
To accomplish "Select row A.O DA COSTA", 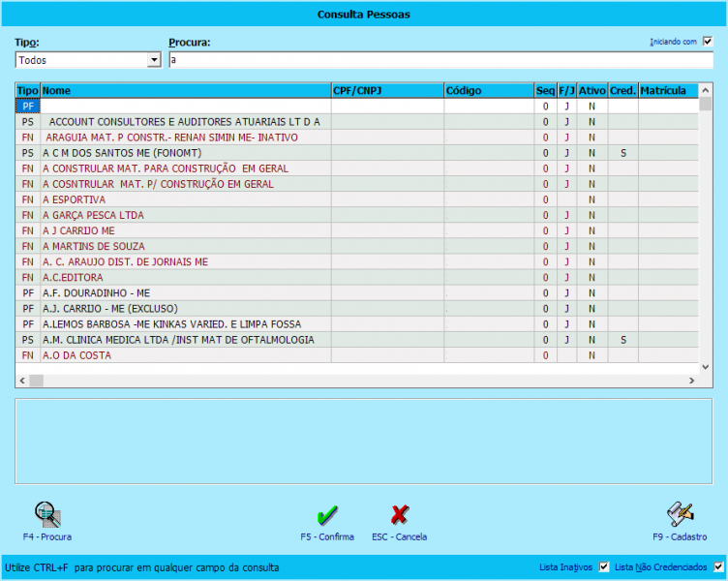I will (x=357, y=355).
